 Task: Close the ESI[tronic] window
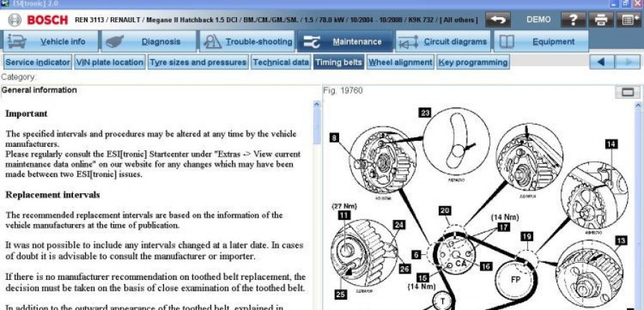pyautogui.click(x=638, y=4)
